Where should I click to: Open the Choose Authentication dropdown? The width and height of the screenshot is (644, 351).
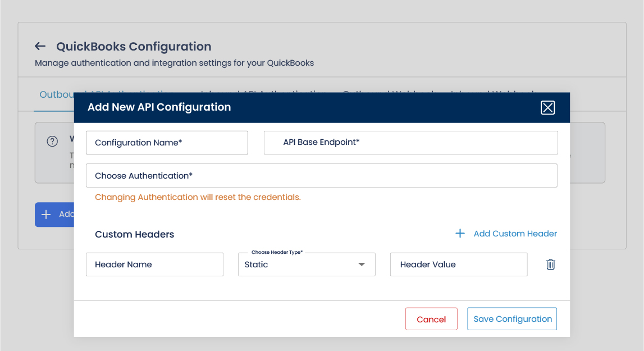coord(321,176)
